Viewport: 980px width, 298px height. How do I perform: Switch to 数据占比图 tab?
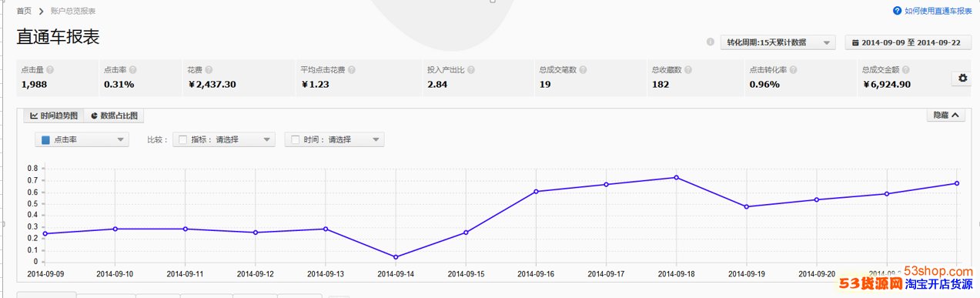(114, 116)
